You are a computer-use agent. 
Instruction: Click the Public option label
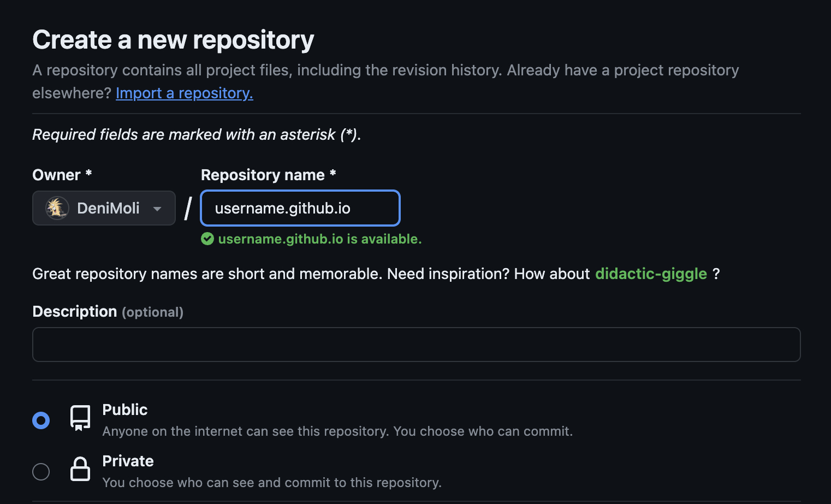[125, 410]
